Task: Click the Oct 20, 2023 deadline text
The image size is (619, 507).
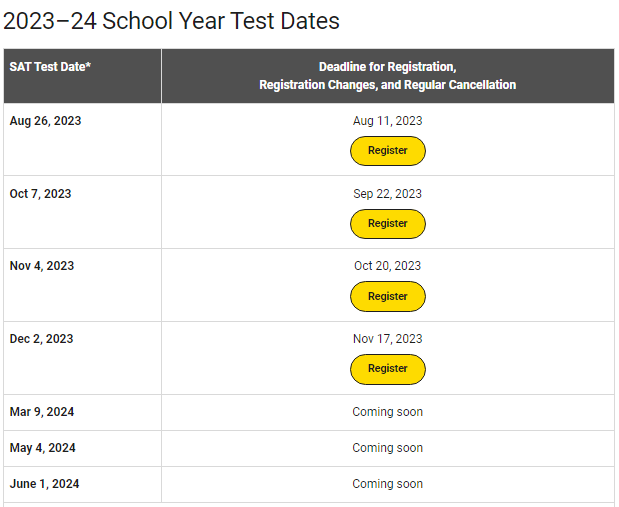Action: 388,266
